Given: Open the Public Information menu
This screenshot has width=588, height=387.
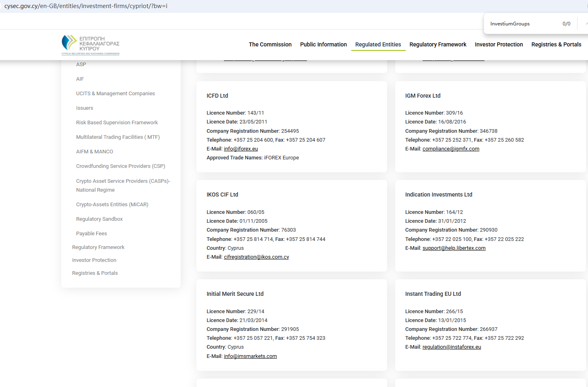Looking at the screenshot, I should point(323,44).
